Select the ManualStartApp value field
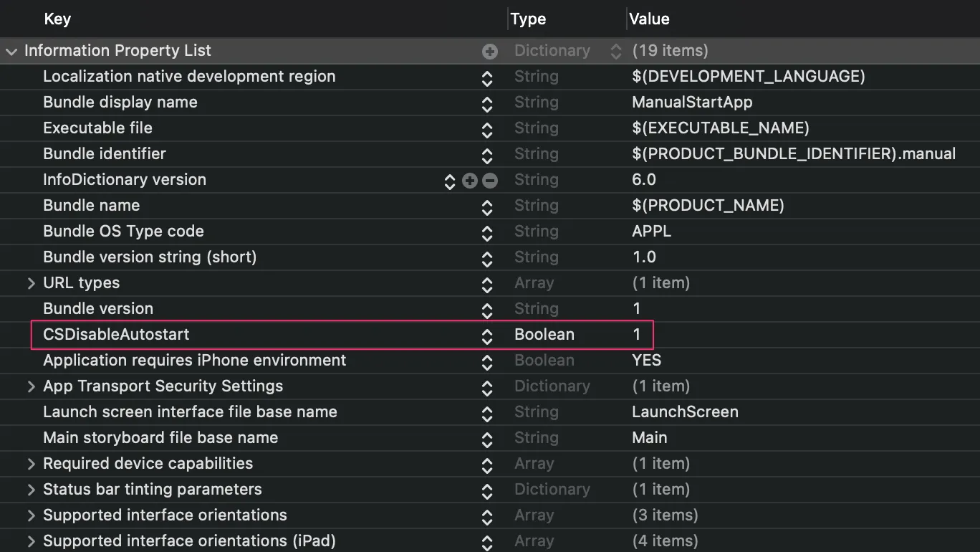The image size is (980, 552). tap(692, 103)
